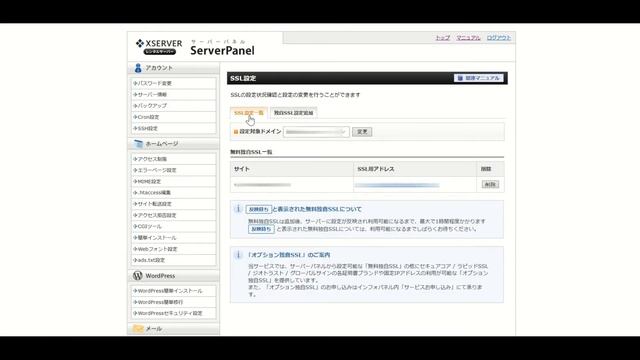640x360 pixels.
Task: Open WordPress簡単移行 link
Action: (173, 302)
